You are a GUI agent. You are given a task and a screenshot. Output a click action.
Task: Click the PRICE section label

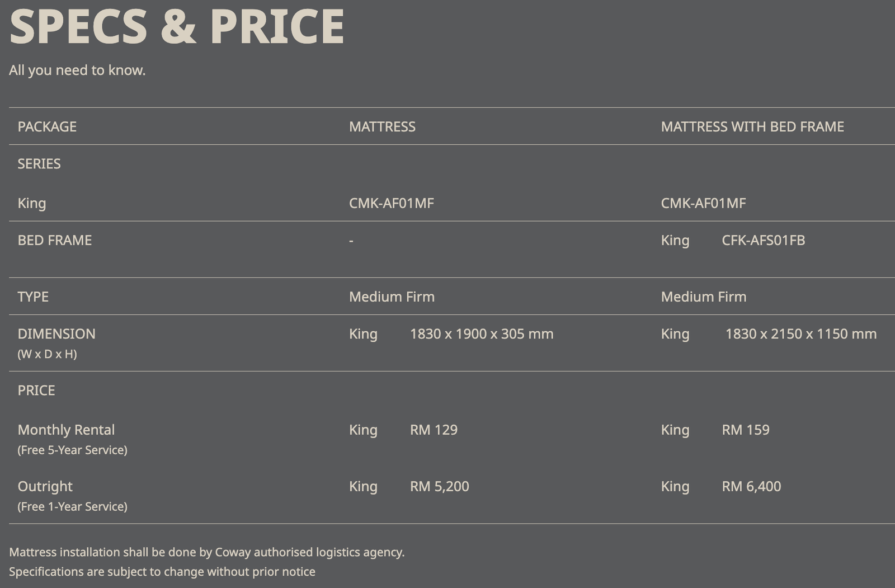point(36,390)
